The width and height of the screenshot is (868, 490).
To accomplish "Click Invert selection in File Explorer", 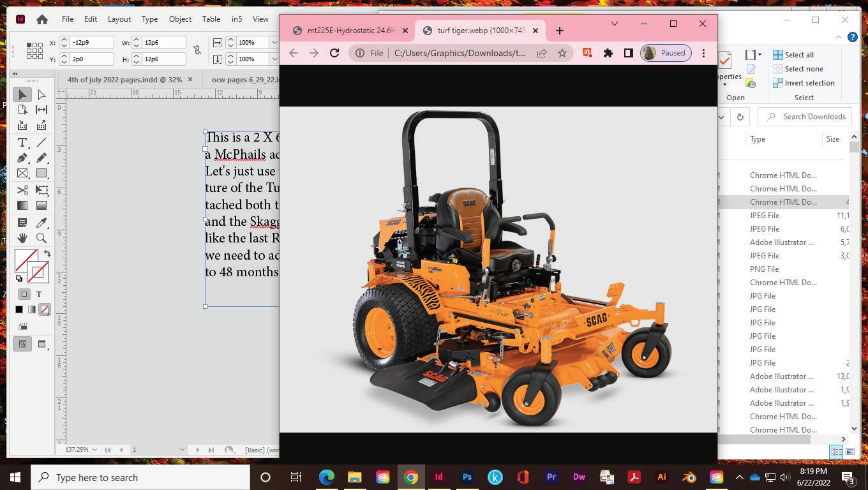I will [x=803, y=83].
